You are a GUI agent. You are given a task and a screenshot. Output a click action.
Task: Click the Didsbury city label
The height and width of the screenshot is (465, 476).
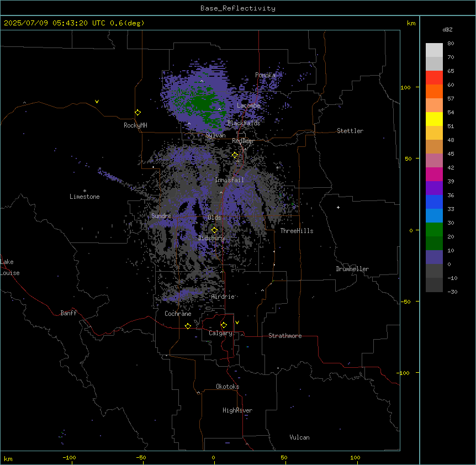point(211,238)
